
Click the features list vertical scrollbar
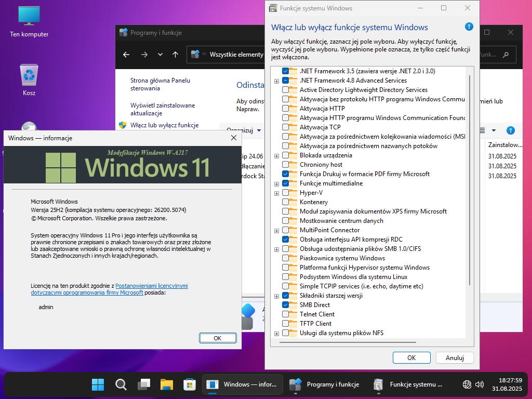[x=470, y=182]
